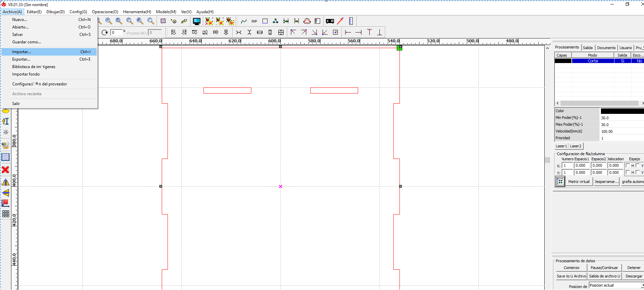The width and height of the screenshot is (644, 290).
Task: Click Nuevo... in the Archivo menu
Action: point(49,20)
